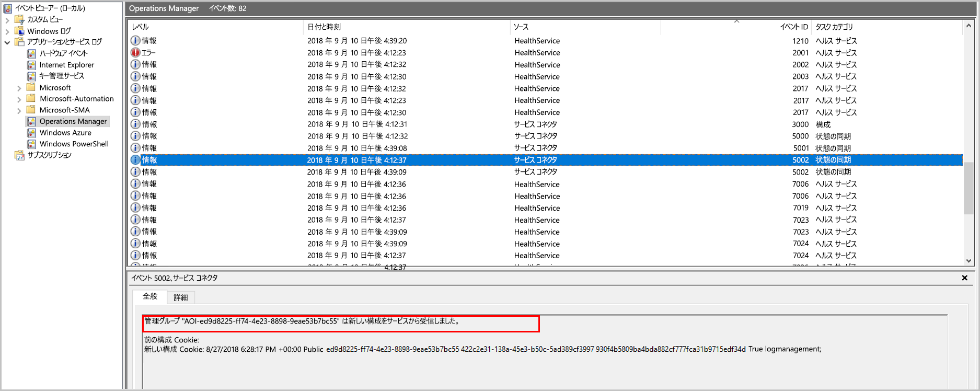Click the Windows PowerShell log icon
980x391 pixels.
click(31, 144)
